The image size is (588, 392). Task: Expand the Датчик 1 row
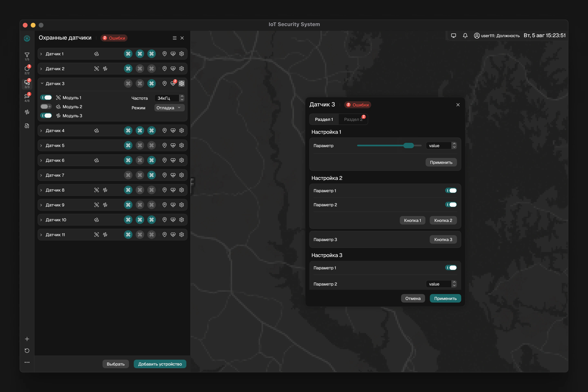coord(41,54)
